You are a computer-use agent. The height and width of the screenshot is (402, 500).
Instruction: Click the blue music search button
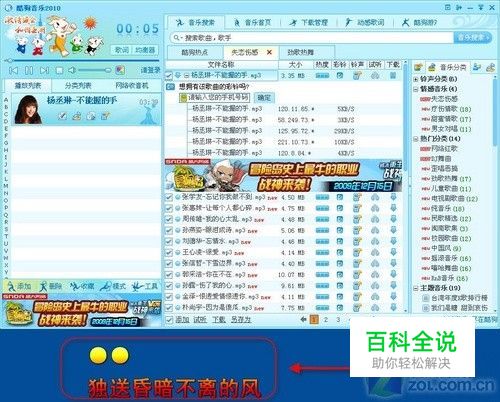[472, 37]
